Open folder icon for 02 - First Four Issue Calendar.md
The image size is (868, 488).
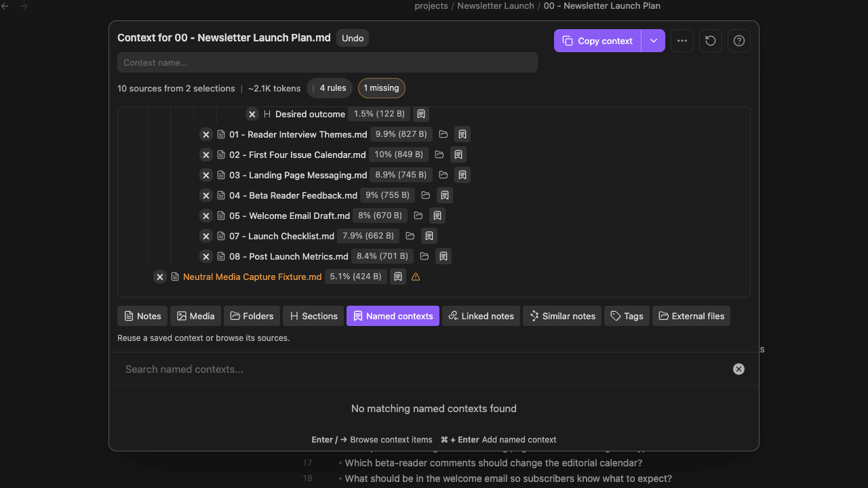(439, 155)
